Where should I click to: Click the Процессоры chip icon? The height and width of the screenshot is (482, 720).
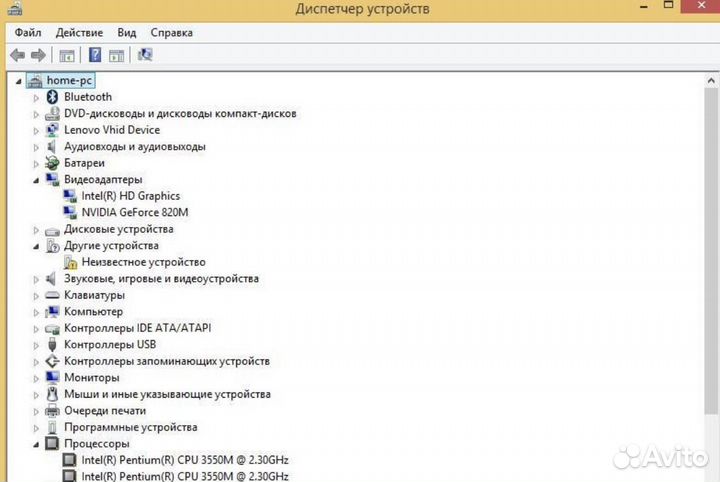pos(52,444)
